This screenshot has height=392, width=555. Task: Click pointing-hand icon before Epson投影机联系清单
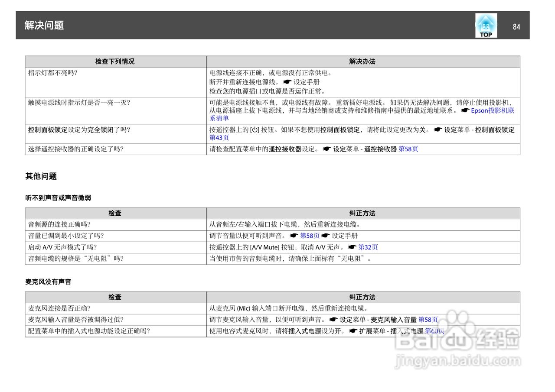coord(465,110)
